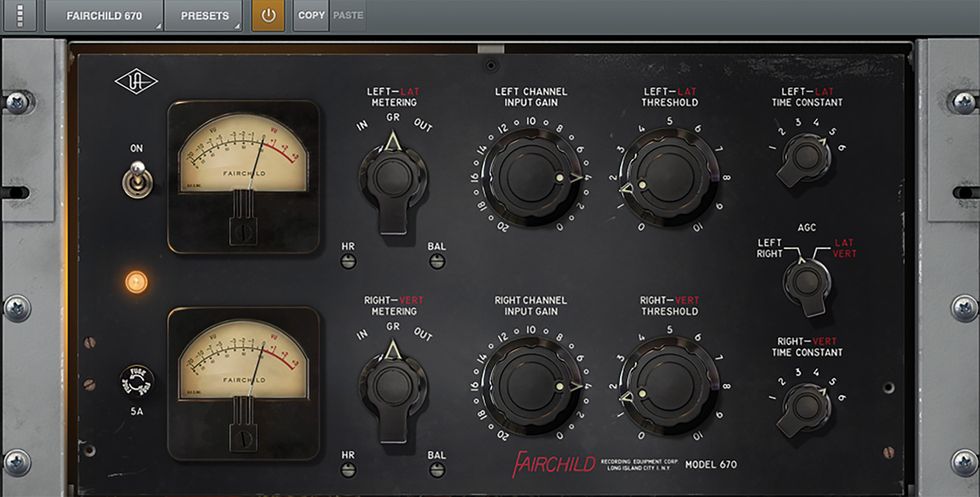Click the Left-Lat Time Constant knob
Screen dimensions: 980x497
pyautogui.click(x=804, y=155)
